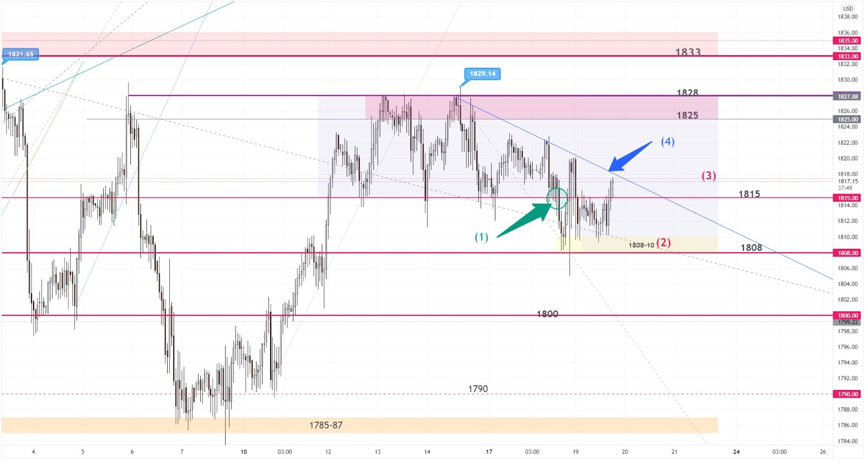Click the red 1835.00 price axis tag
The height and width of the screenshot is (461, 868).
(847, 41)
